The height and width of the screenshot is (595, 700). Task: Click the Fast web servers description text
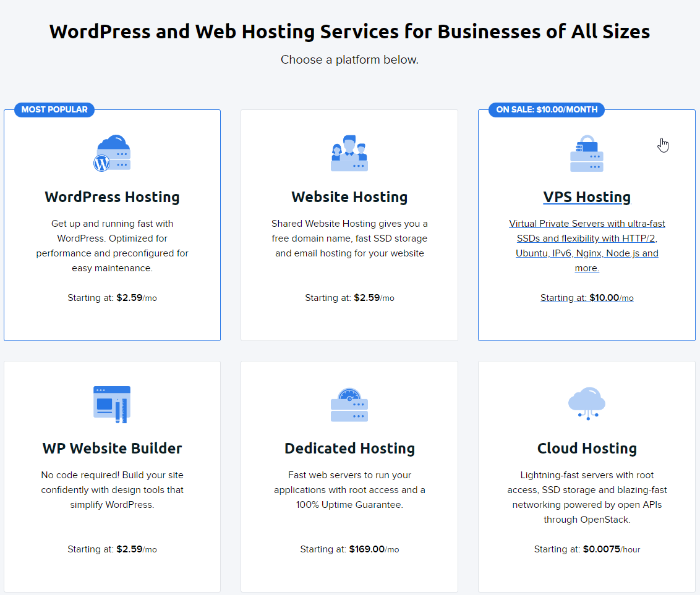tap(349, 490)
